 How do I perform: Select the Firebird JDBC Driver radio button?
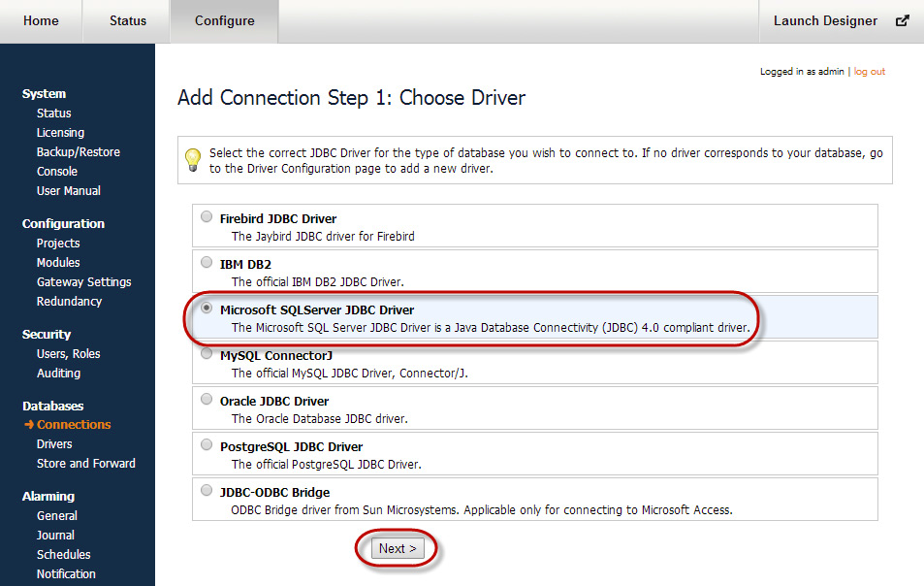point(207,216)
